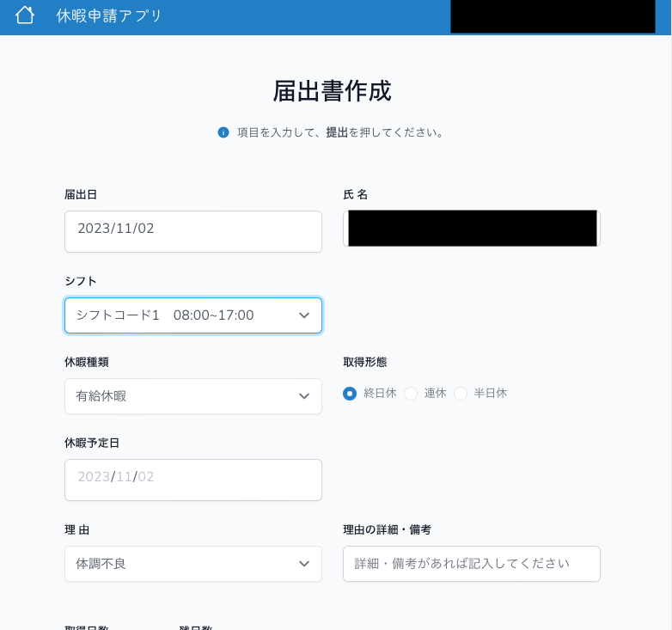Select the year in 休暇予定日 field
Viewport: 672px width, 630px height.
[x=93, y=477]
